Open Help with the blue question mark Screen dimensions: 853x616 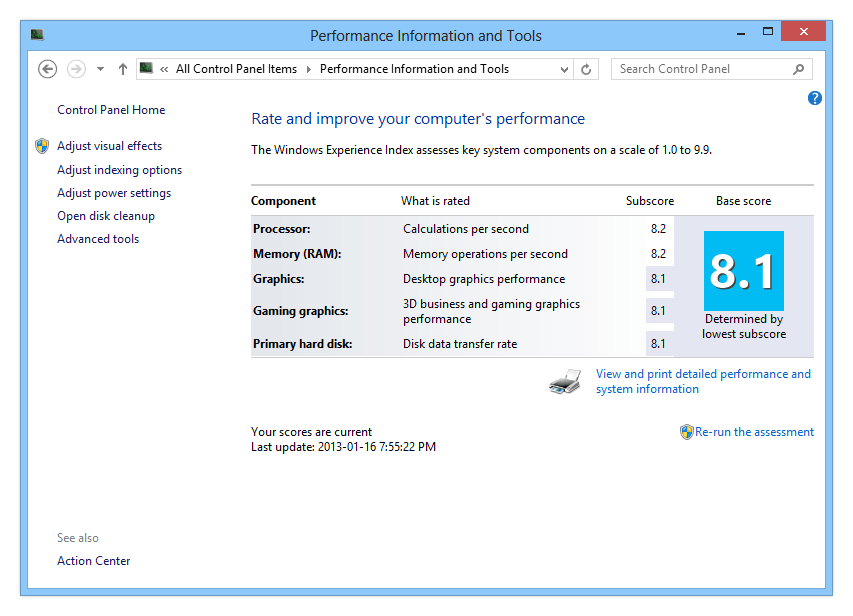[x=814, y=98]
